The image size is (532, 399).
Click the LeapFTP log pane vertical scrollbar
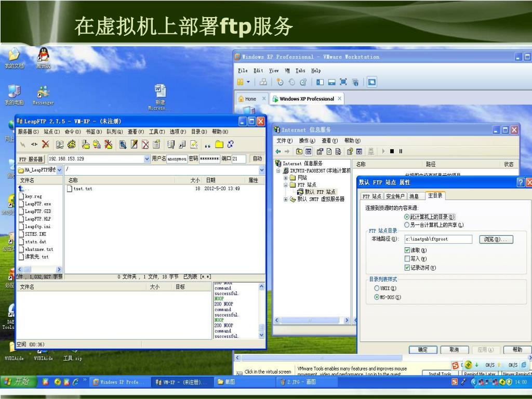(262, 311)
